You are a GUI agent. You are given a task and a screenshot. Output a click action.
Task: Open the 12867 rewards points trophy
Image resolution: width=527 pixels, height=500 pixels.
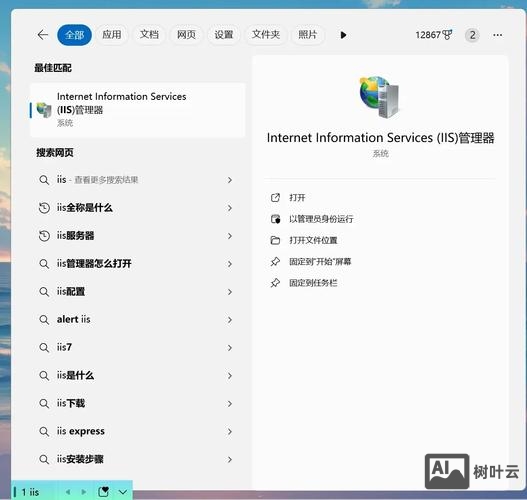point(434,35)
